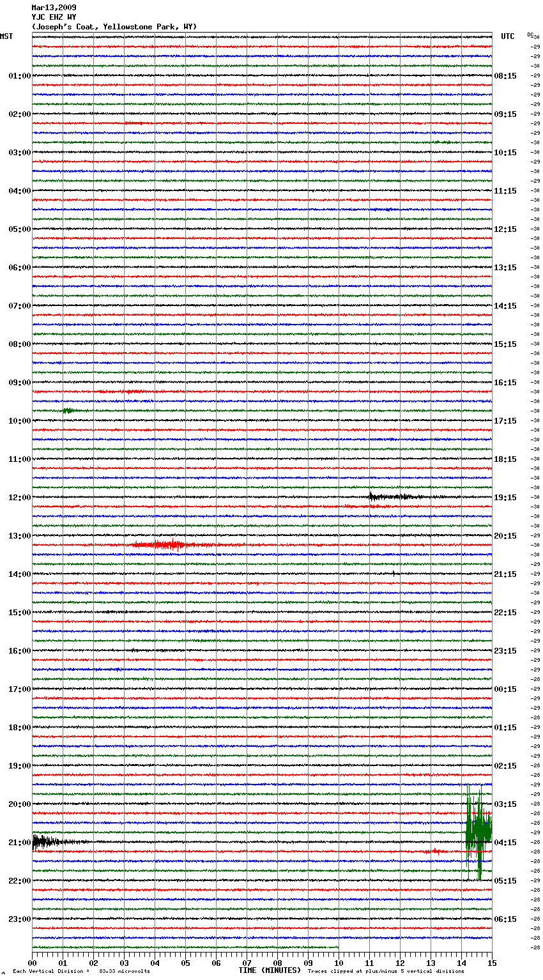Viewport: 543px width, 980px height.
Task: Select the 14:00 MST time label
Action: pyautogui.click(x=20, y=574)
